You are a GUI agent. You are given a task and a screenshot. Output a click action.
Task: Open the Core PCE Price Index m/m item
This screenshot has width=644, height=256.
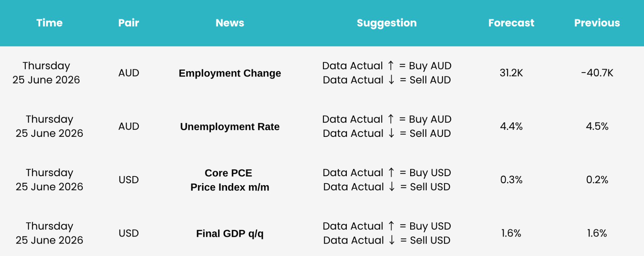point(230,180)
